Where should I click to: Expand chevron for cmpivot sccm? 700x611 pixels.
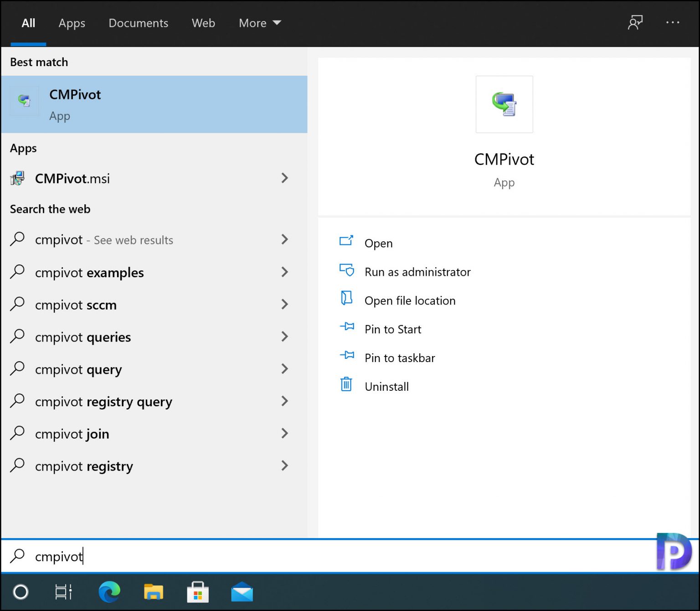285,305
